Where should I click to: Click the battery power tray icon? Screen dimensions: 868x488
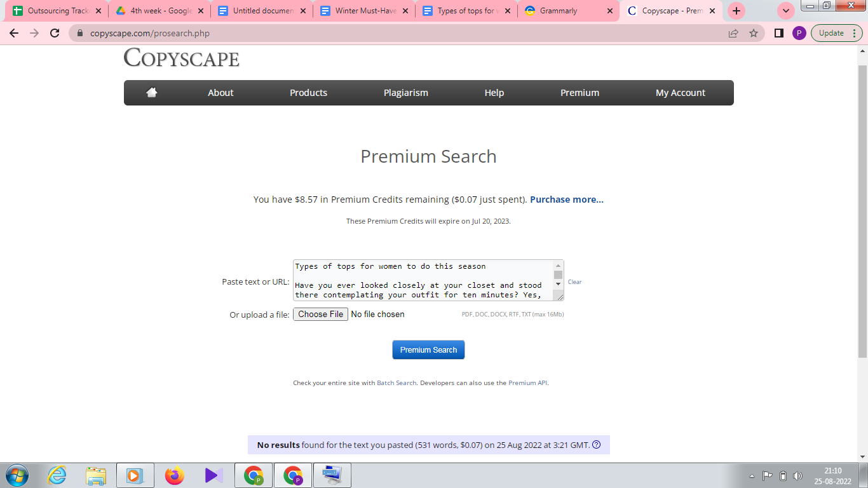(x=783, y=476)
